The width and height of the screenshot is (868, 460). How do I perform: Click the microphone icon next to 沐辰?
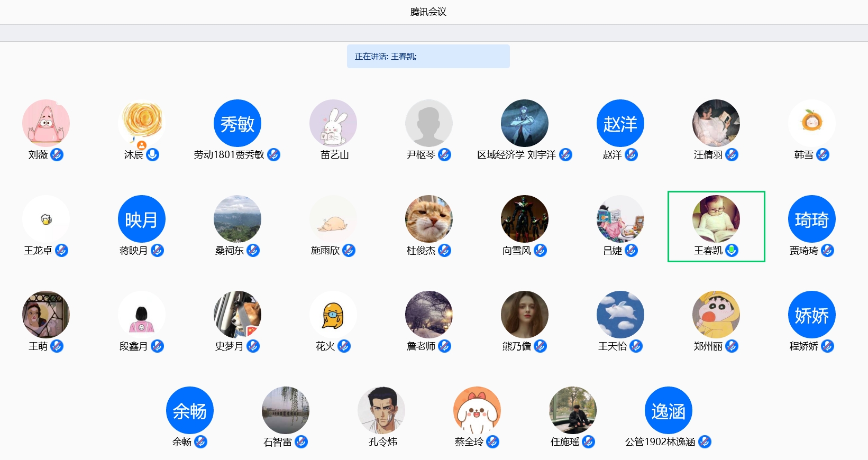tap(152, 155)
